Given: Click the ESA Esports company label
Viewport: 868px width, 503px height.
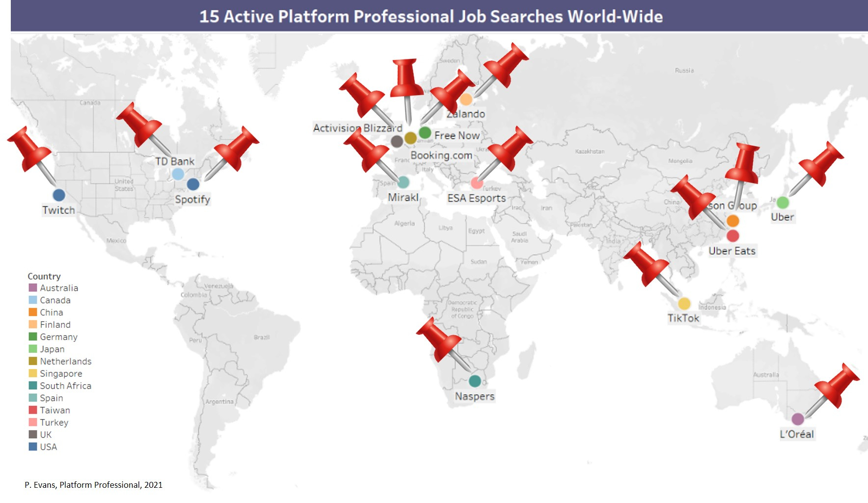Looking at the screenshot, I should tap(476, 198).
